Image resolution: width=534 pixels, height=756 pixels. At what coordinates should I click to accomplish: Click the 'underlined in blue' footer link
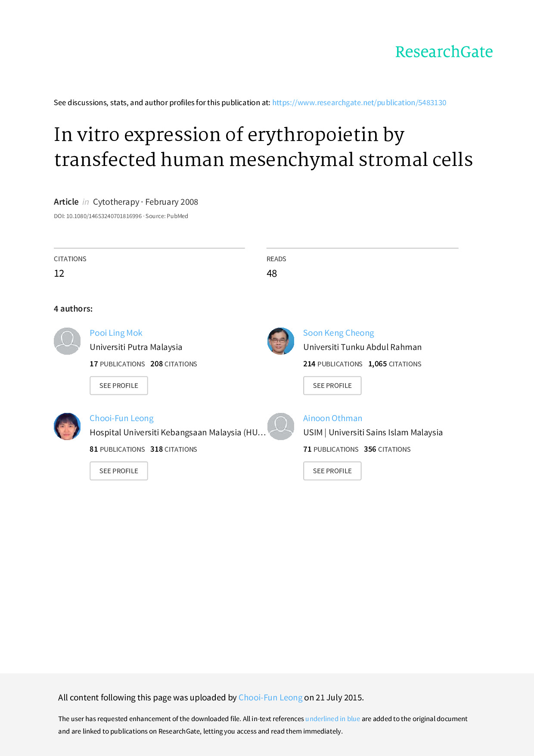click(332, 719)
